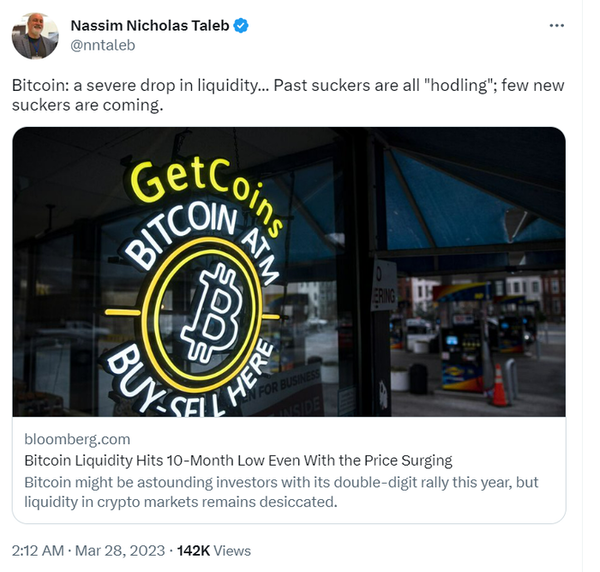
Task: Open headline "Bitcoin Liquidity Hits 10-Month Low"
Action: pos(238,461)
